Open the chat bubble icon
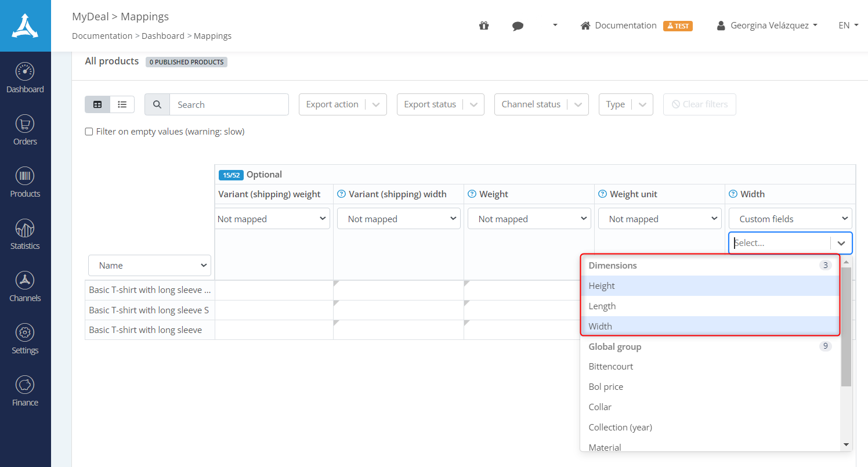The image size is (868, 467). [518, 26]
